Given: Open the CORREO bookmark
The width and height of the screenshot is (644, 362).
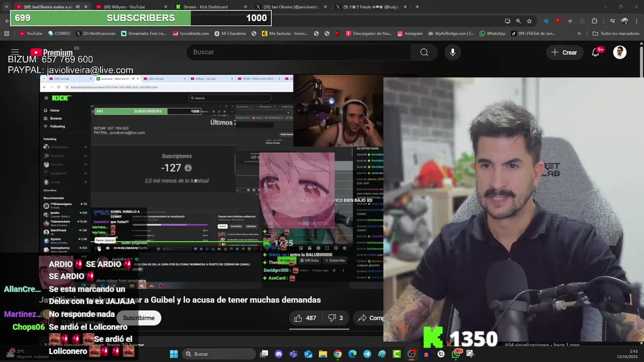Looking at the screenshot, I should click(59, 34).
